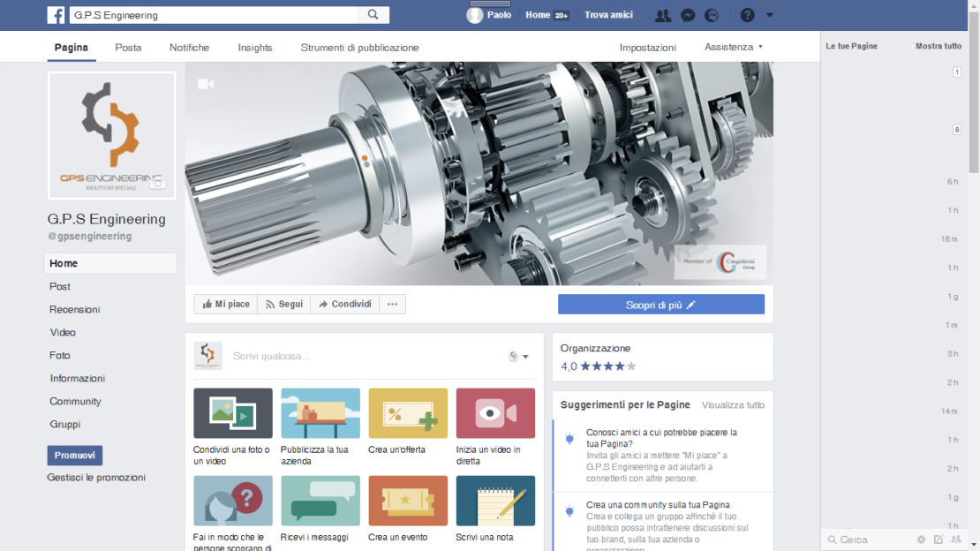Click the Promuovi button
This screenshot has height=551, width=980.
point(74,456)
